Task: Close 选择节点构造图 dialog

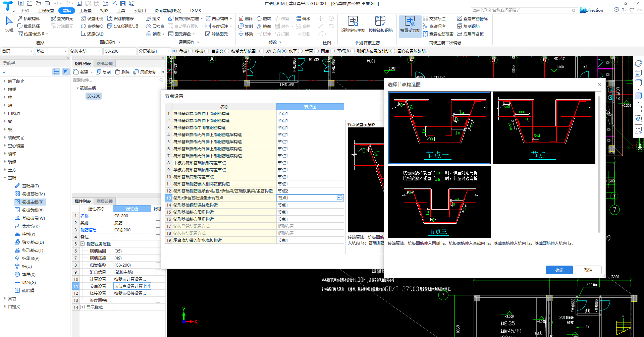Action: click(x=599, y=84)
